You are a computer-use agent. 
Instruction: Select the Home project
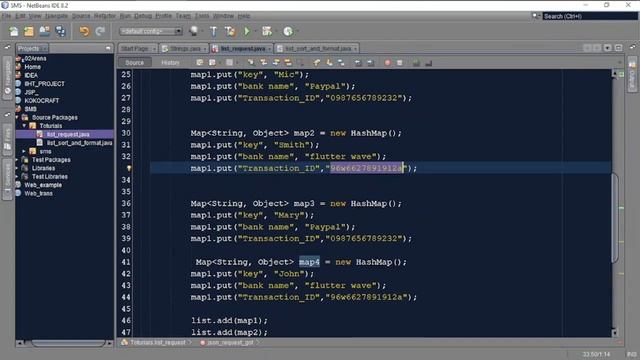pos(32,67)
